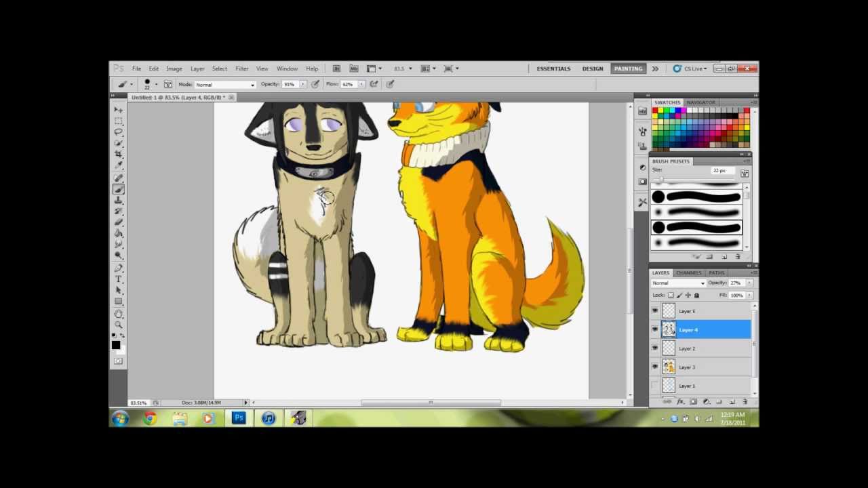868x488 pixels.
Task: Open the Window menu
Action: pyautogui.click(x=287, y=68)
